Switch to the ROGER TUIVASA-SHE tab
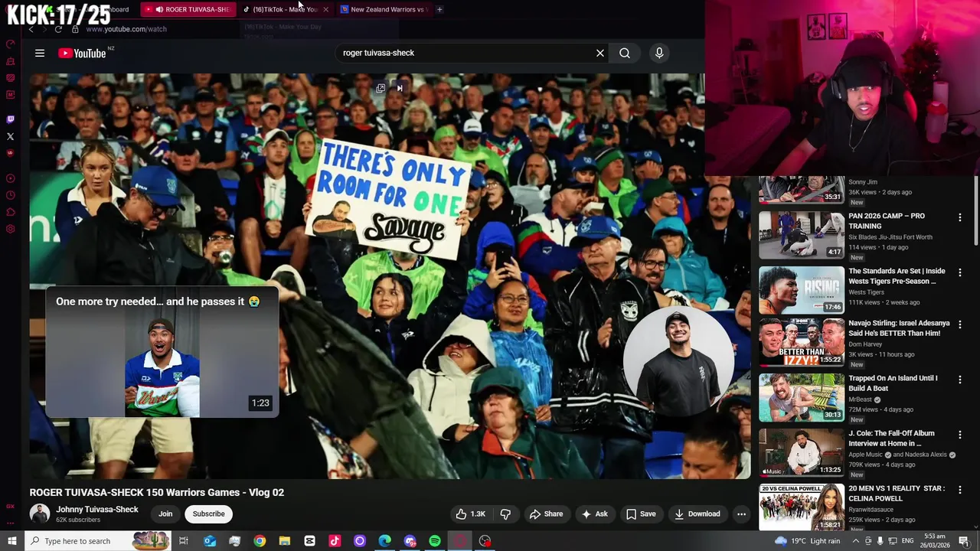The width and height of the screenshot is (980, 551). [188, 9]
